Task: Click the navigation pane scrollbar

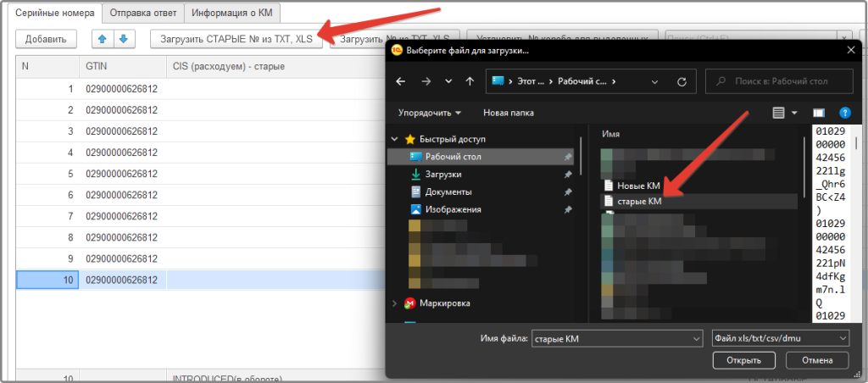Action: pos(580,156)
